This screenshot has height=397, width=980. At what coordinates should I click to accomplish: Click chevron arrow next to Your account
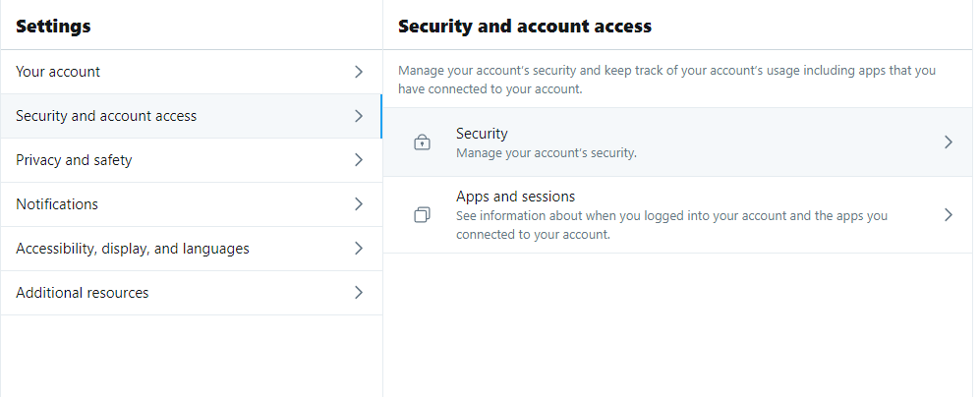point(358,72)
